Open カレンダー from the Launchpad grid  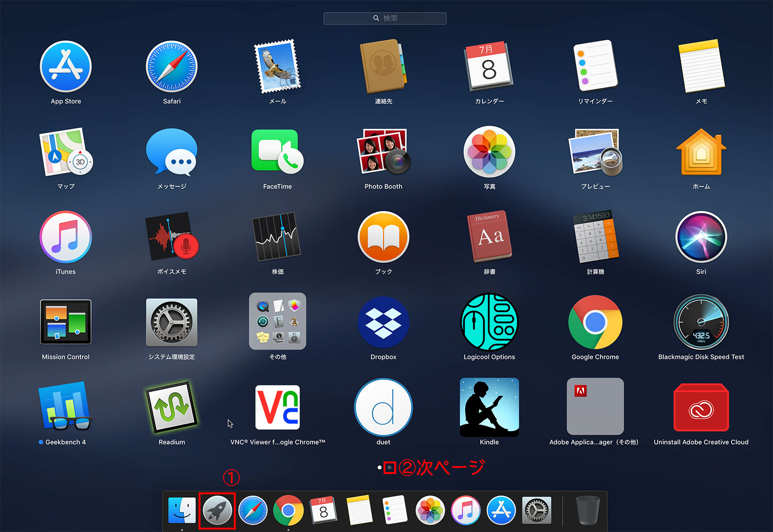[489, 67]
